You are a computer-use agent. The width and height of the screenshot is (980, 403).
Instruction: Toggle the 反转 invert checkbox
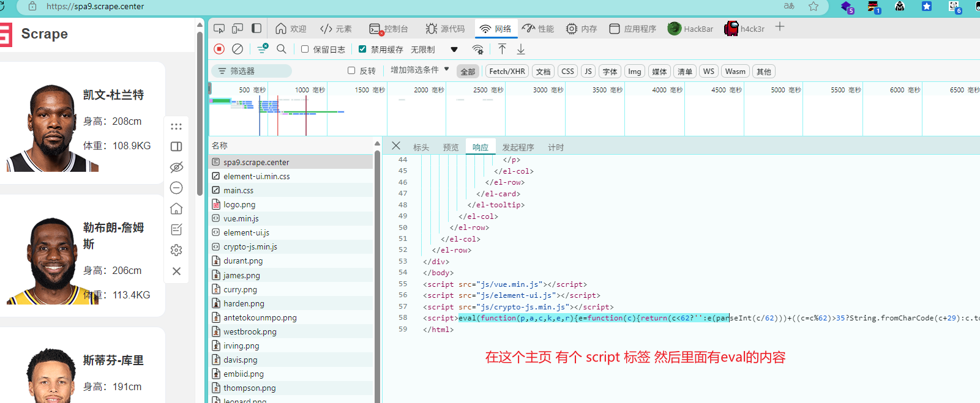coord(351,71)
